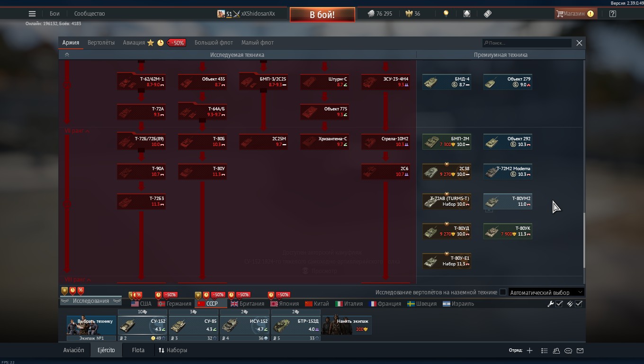Select the ИСУ-152 crew slot
644x364 pixels.
245,325
